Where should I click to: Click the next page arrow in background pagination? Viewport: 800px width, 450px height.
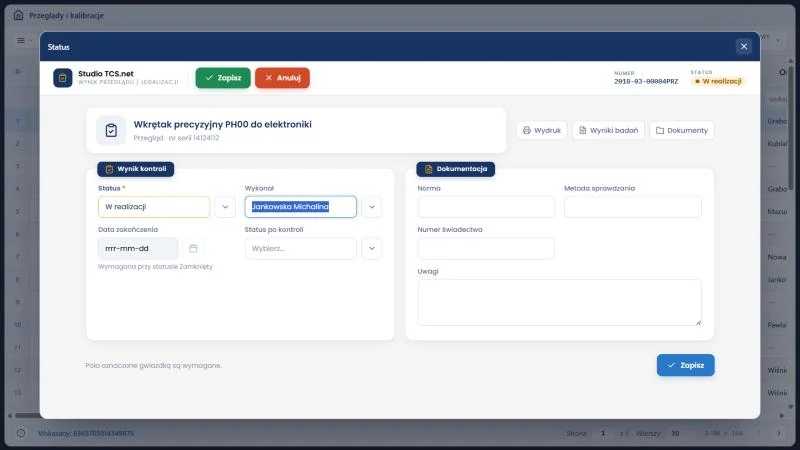tap(779, 433)
